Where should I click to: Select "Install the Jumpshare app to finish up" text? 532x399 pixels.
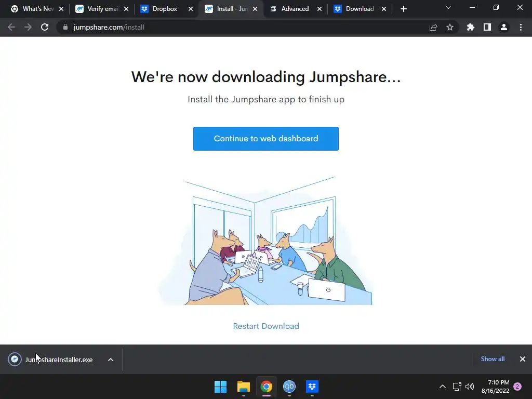(x=266, y=99)
